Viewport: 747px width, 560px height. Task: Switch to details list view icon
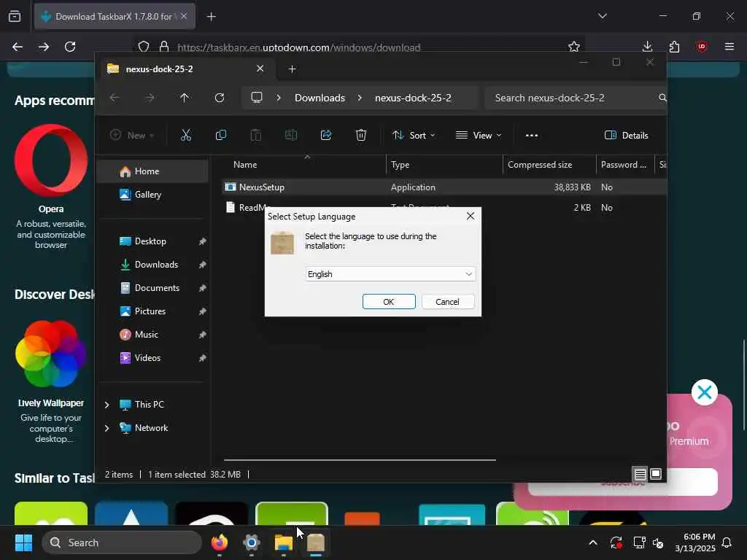(640, 474)
